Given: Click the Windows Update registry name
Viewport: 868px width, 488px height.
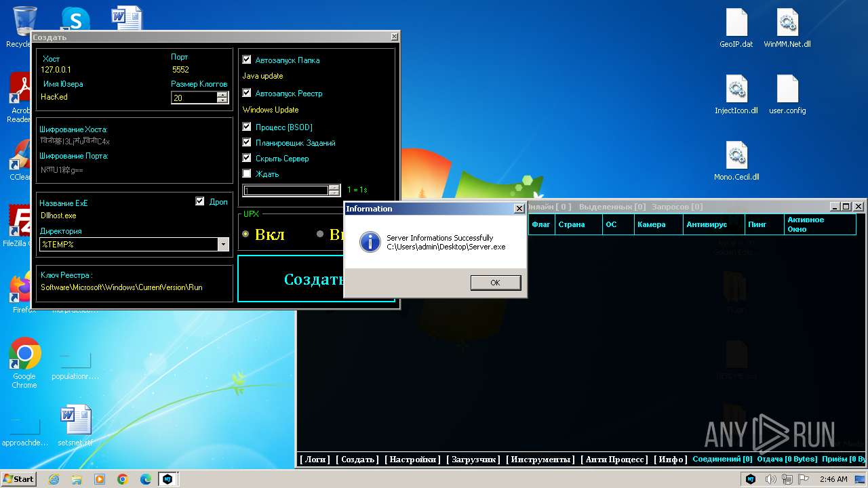Looking at the screenshot, I should pos(271,110).
